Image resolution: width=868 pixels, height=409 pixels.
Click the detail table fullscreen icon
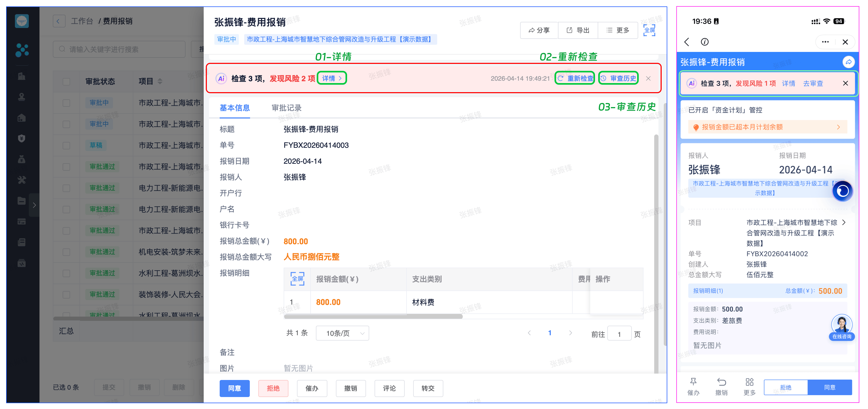(x=297, y=279)
